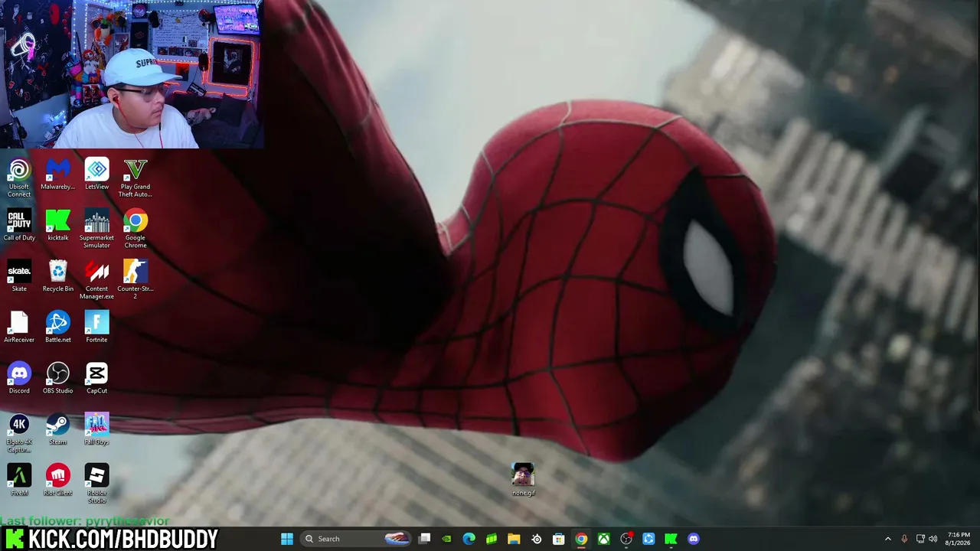Open the NVIDIA app from the taskbar
The width and height of the screenshot is (980, 551).
pos(447,539)
